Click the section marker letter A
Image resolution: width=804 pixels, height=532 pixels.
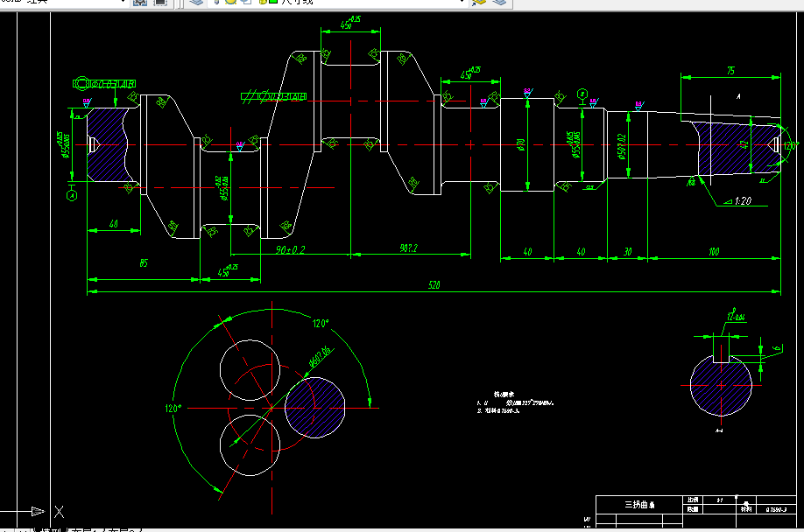point(739,96)
